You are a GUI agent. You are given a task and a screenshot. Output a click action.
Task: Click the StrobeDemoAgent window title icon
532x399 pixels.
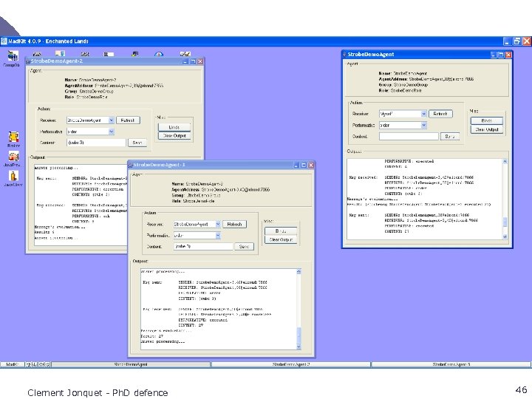tap(345, 54)
